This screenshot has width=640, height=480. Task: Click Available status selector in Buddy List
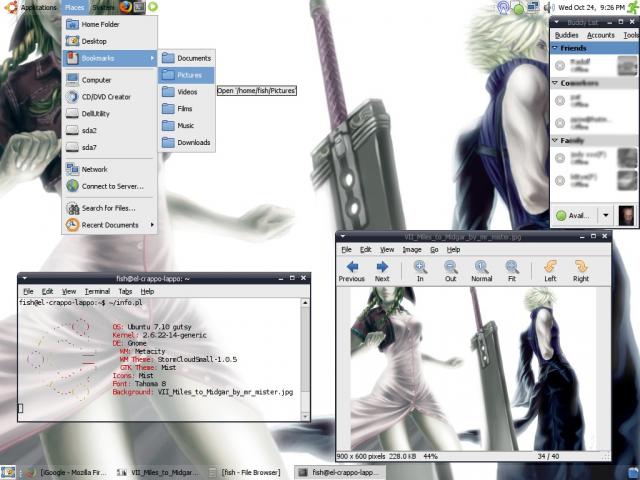pyautogui.click(x=575, y=216)
